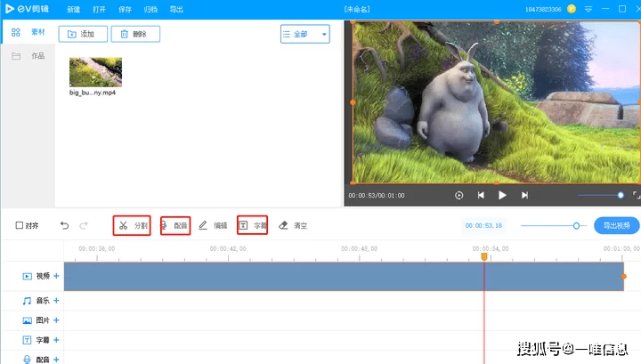Click the 配音 track microphone icon
641x364 pixels.
27,360
